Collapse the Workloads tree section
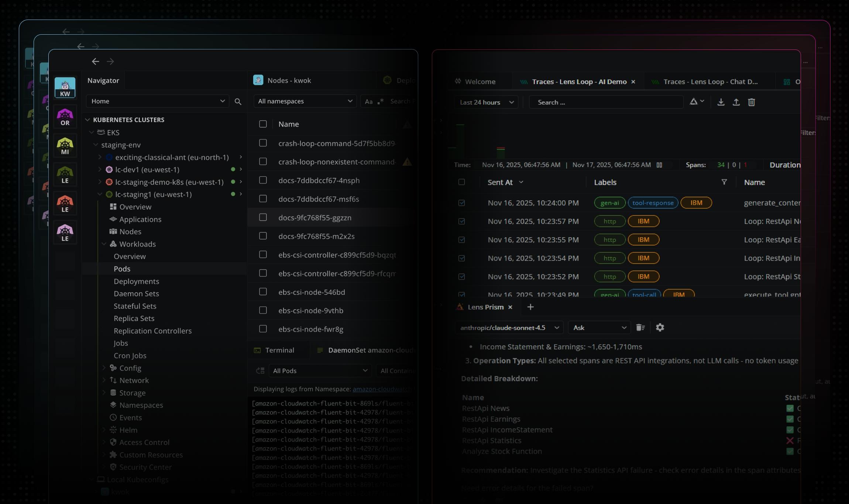The image size is (849, 504). [104, 244]
